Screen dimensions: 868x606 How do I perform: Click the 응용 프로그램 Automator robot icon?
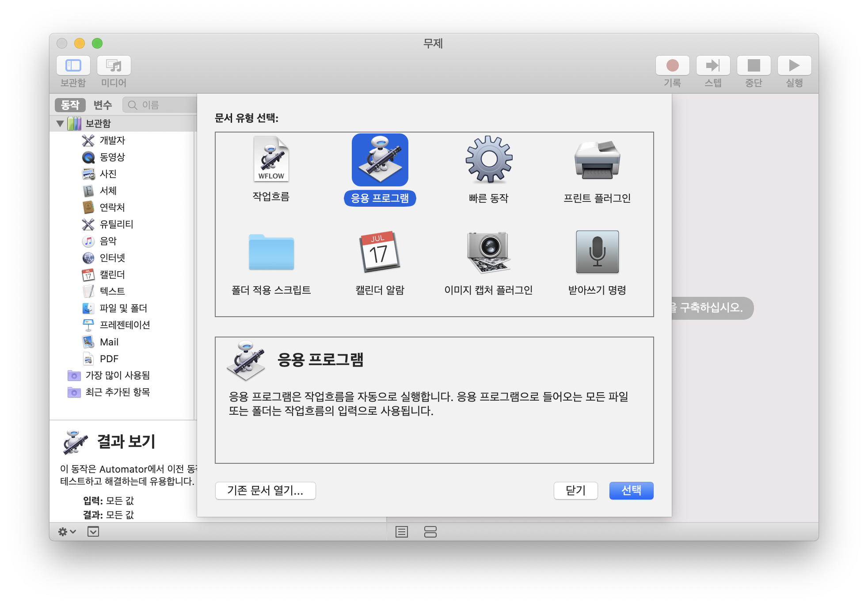(x=380, y=159)
